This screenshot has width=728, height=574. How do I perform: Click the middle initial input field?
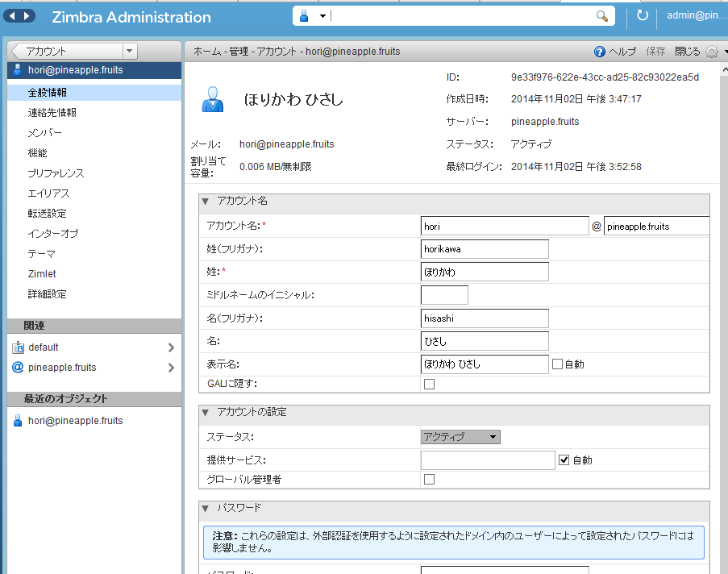(444, 295)
